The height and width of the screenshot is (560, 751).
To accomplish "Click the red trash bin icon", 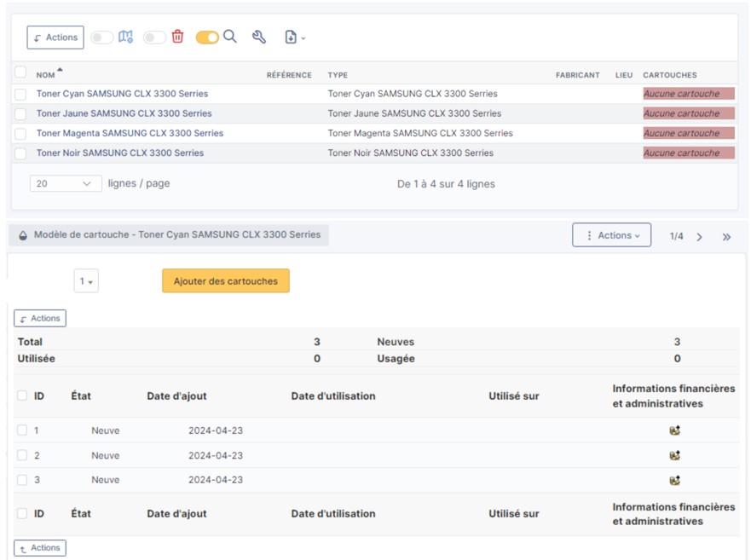I will tap(177, 37).
